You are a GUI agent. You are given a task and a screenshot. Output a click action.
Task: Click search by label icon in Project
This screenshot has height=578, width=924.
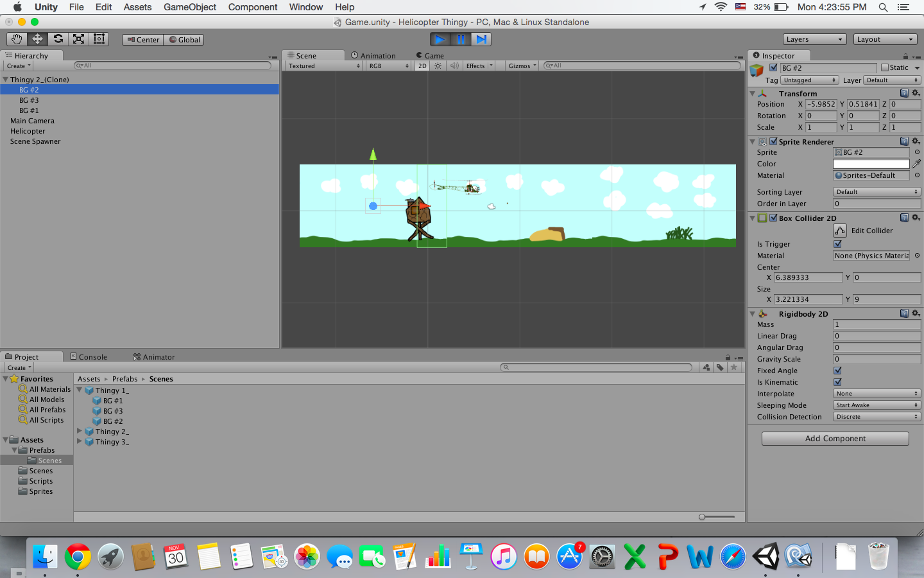(x=720, y=367)
